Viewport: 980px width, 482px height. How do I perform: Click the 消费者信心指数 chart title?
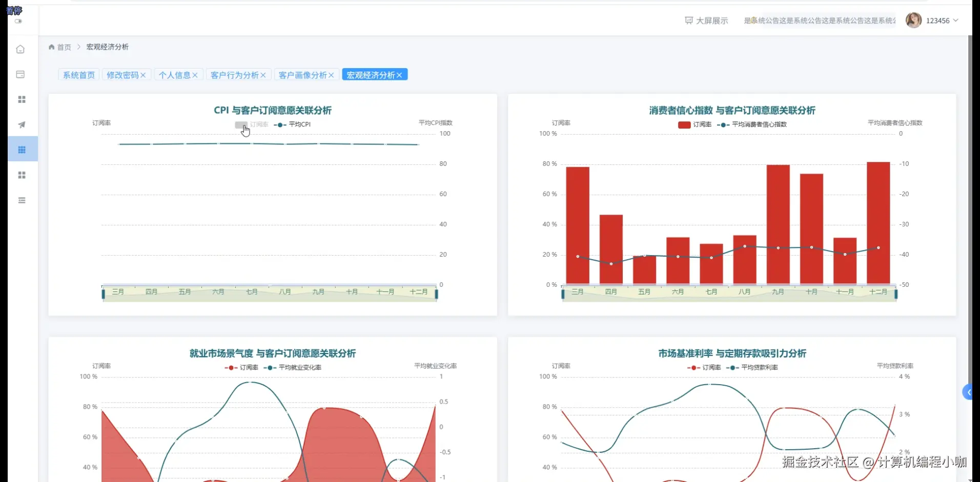[732, 110]
